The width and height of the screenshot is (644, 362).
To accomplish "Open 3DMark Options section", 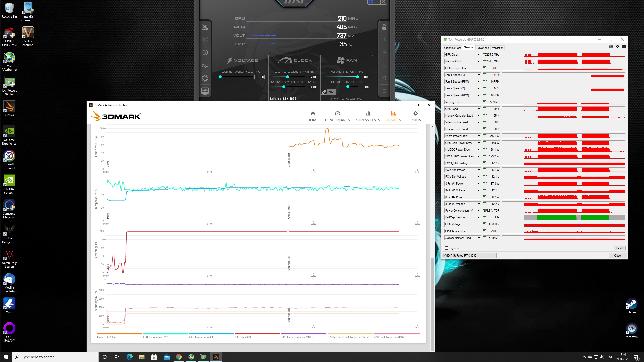I will [415, 117].
